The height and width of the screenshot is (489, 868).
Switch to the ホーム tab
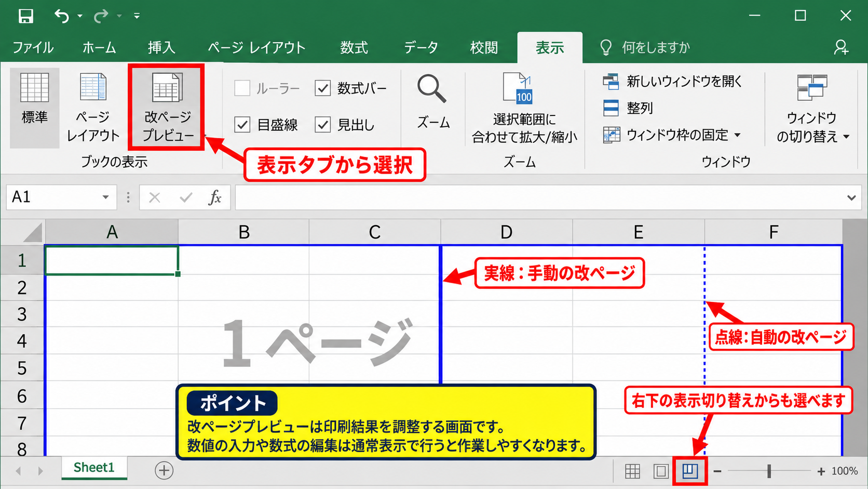[x=99, y=48]
